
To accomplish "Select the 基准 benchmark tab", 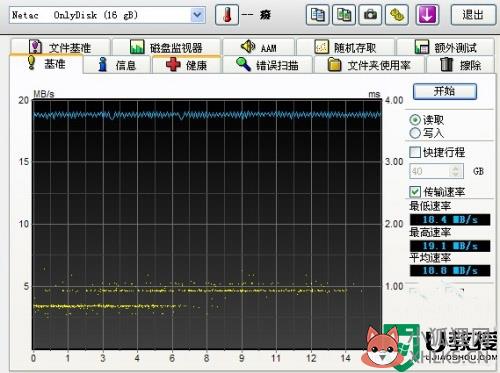I will pyautogui.click(x=46, y=64).
